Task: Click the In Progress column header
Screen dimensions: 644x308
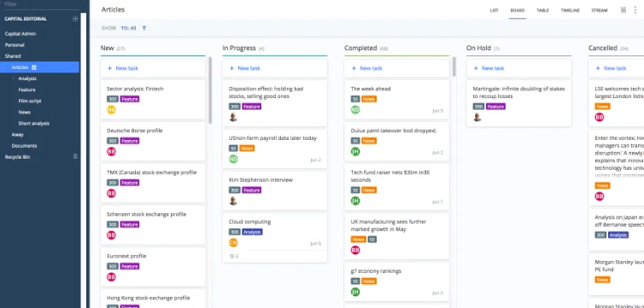Action: (x=239, y=48)
